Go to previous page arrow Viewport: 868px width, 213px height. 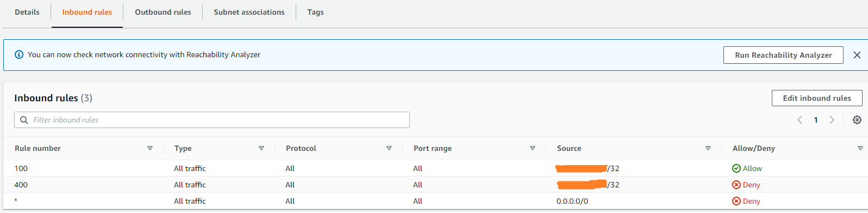800,120
